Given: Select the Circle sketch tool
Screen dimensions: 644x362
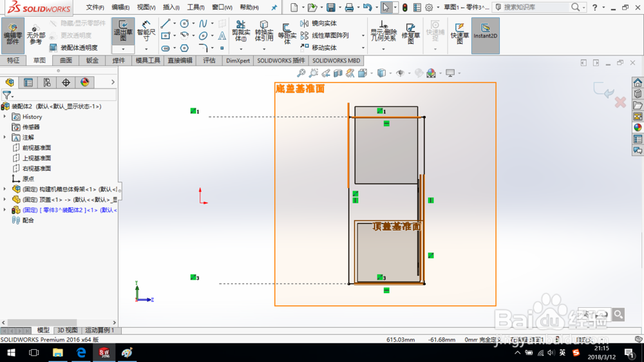Looking at the screenshot, I should (x=184, y=23).
